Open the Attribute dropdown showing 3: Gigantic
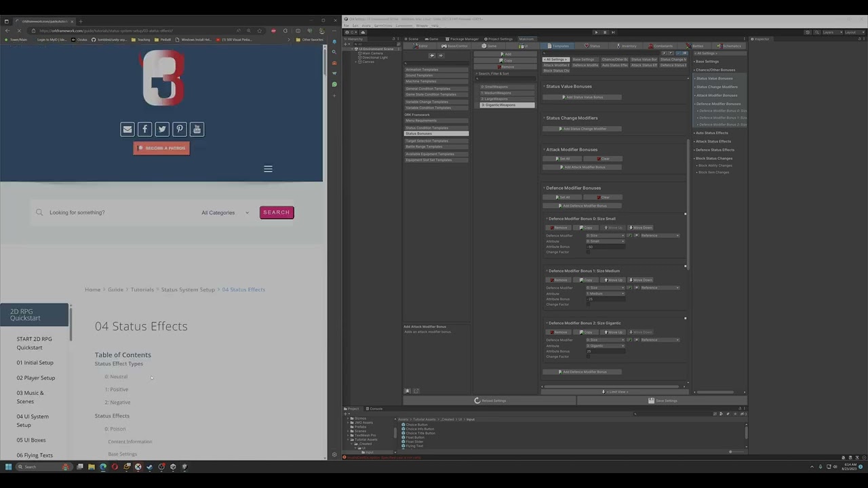This screenshot has height=488, width=868. (x=606, y=346)
